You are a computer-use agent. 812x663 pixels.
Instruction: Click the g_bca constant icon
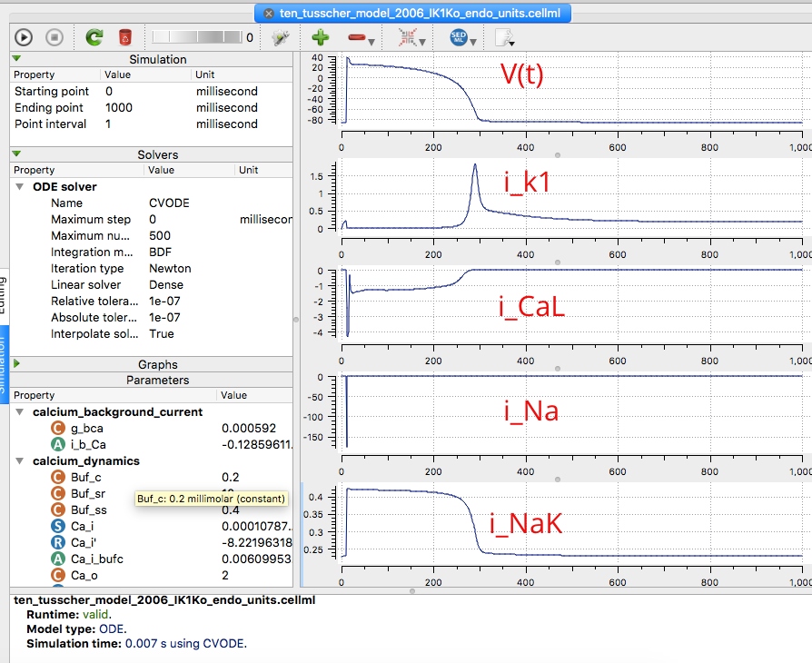(x=58, y=429)
